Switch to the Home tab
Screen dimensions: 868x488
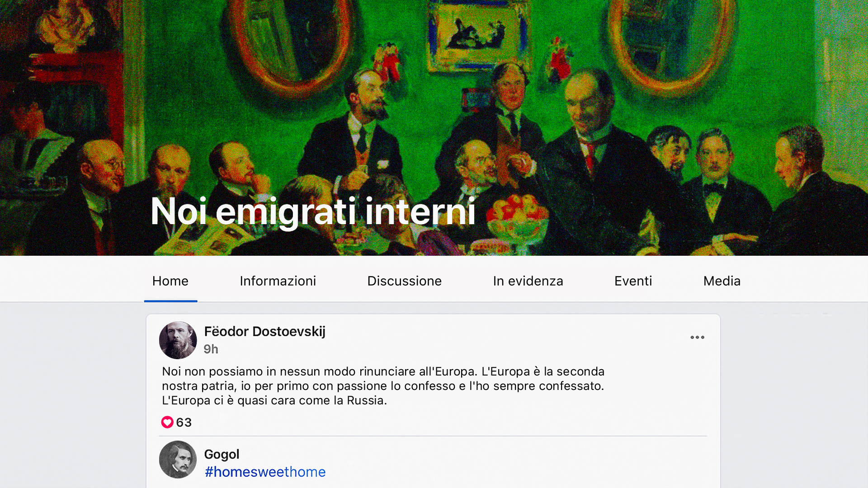pos(170,281)
